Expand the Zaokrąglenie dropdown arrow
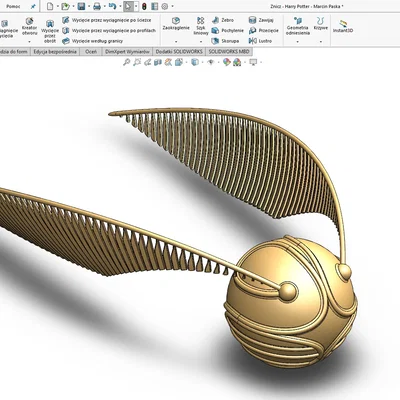Screen dimensions: 400x400 (176, 42)
